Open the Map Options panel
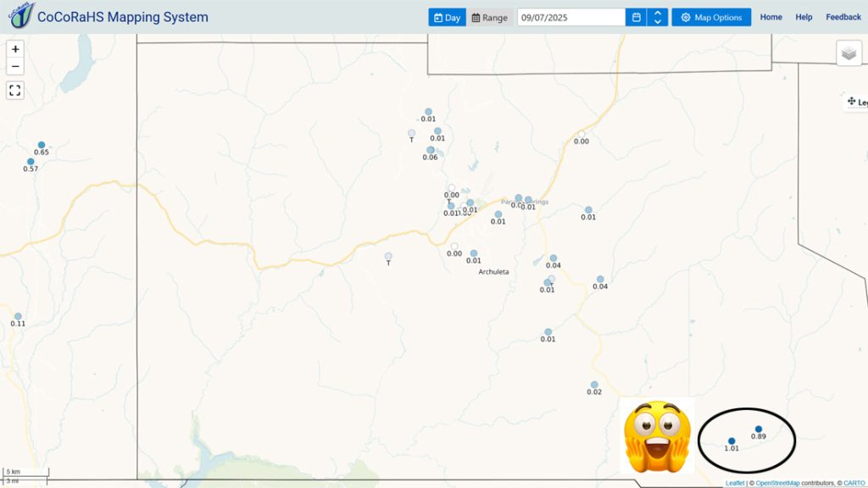Screen dimensions: 868x488 (x=711, y=17)
